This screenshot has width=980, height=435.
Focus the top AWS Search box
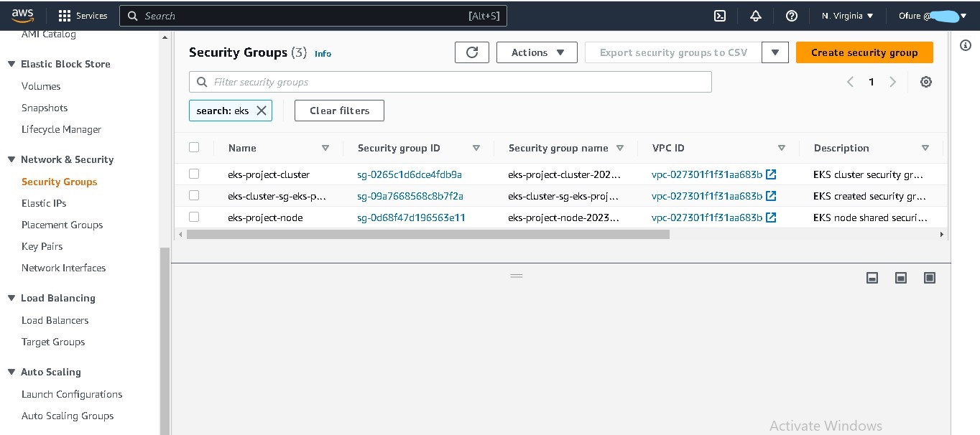[x=313, y=16]
